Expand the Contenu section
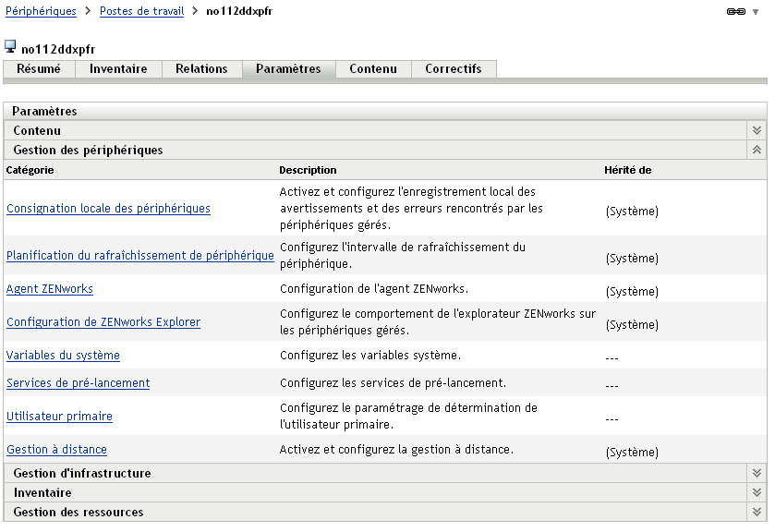This screenshot has width=775, height=532. click(757, 131)
